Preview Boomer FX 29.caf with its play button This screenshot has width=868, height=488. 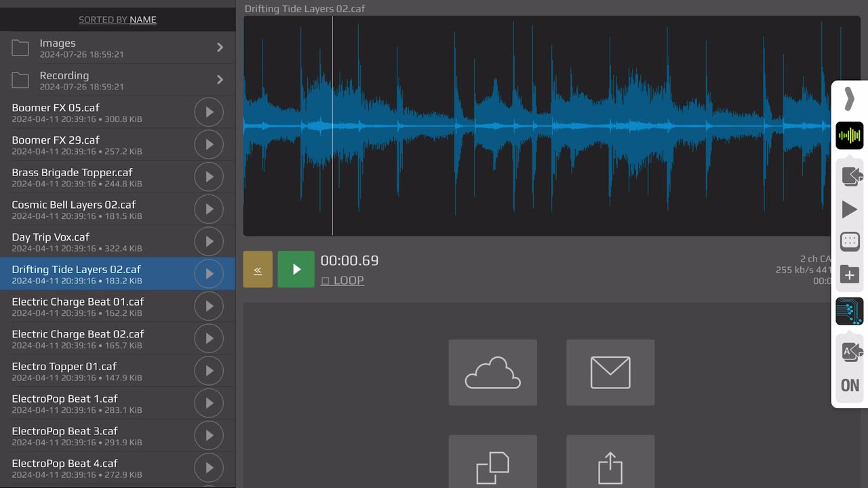pos(209,144)
